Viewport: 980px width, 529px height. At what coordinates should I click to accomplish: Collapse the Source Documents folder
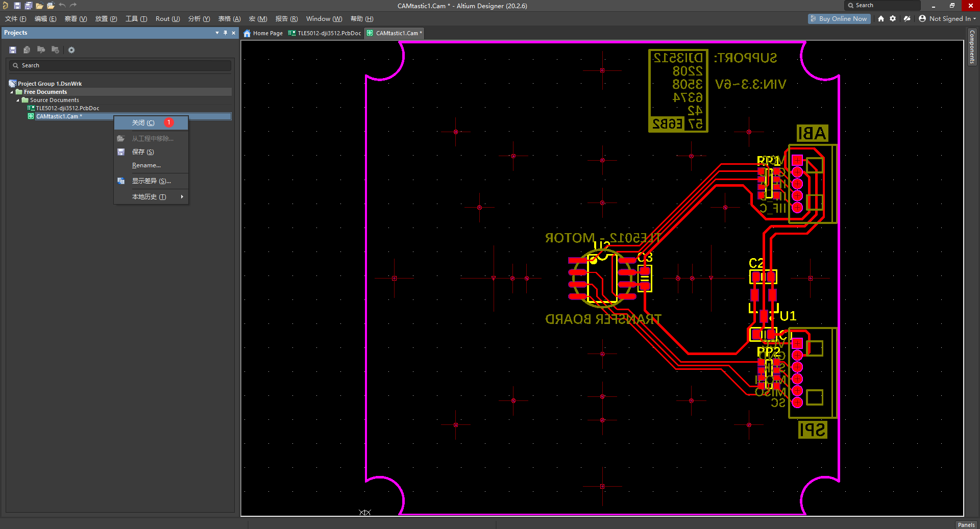coord(18,100)
